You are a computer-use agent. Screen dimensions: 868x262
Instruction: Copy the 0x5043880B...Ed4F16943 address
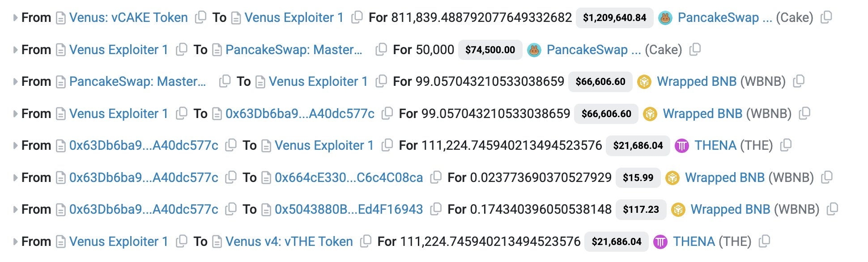coord(435,209)
